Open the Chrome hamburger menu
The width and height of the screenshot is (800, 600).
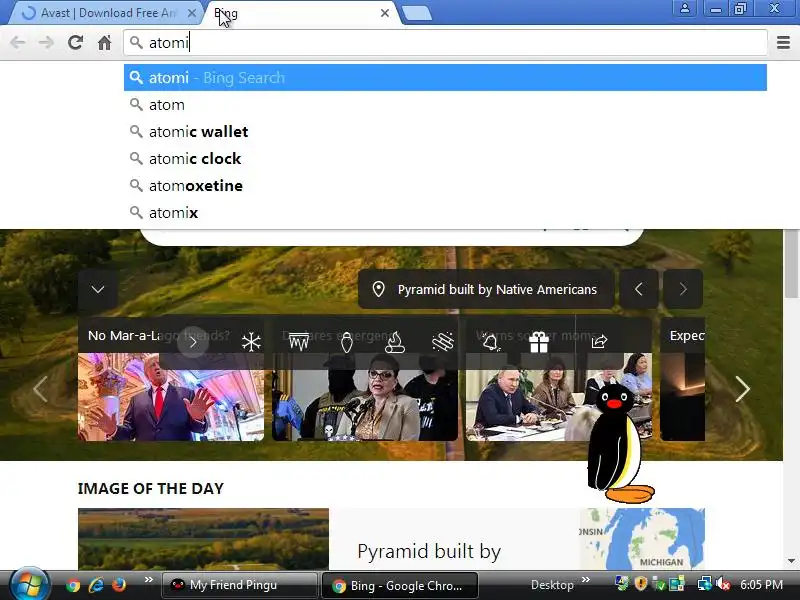click(783, 42)
